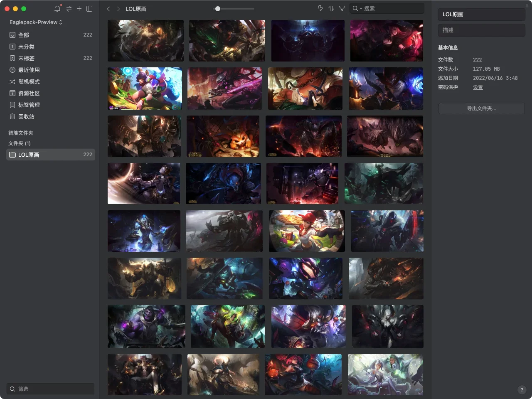Viewport: 532px width, 399px height.
Task: Edit the LOL原画 name field
Action: [481, 15]
